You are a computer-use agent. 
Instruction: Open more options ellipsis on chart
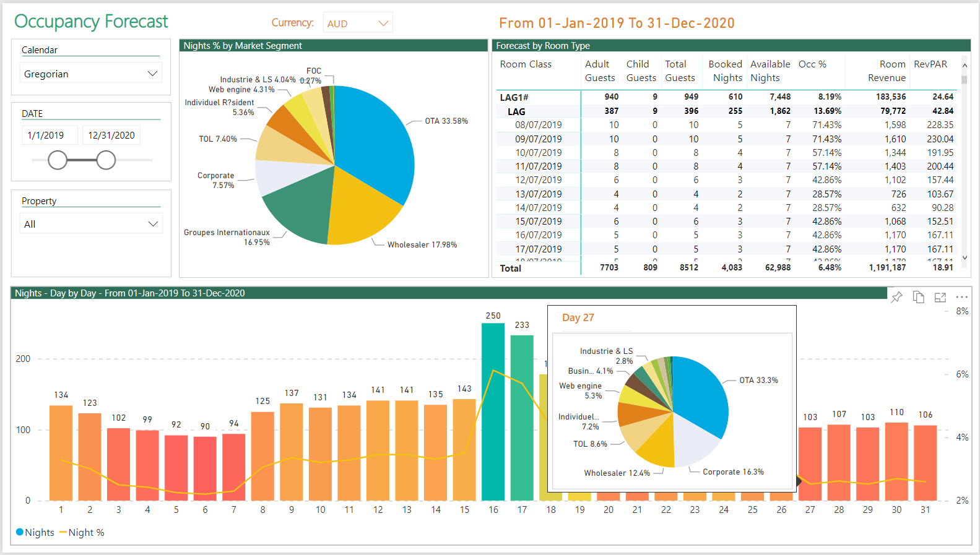click(961, 298)
